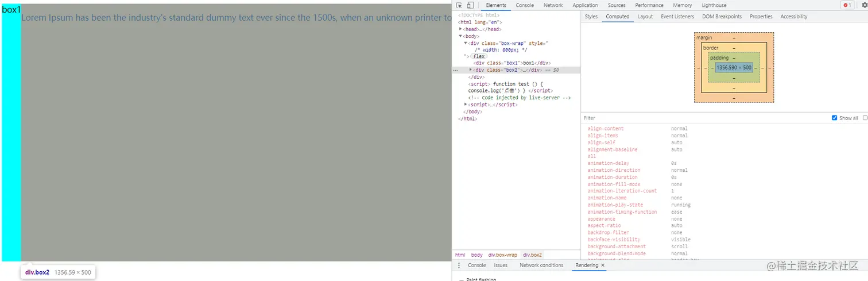This screenshot has height=281, width=868.
Task: Select the div class box1 row
Action: (x=512, y=63)
